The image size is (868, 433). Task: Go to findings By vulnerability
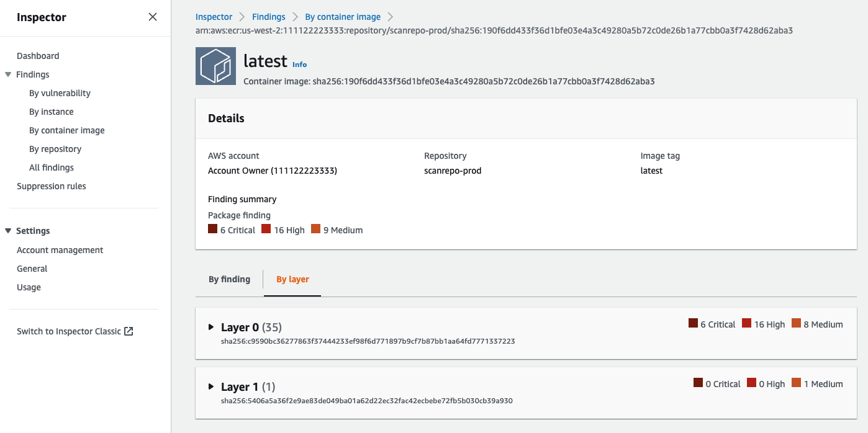pos(60,93)
